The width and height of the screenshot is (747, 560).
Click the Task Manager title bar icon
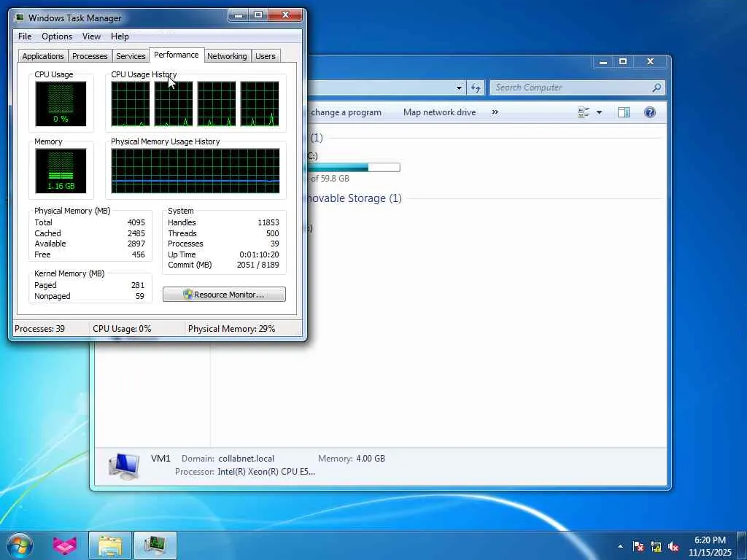(19, 17)
